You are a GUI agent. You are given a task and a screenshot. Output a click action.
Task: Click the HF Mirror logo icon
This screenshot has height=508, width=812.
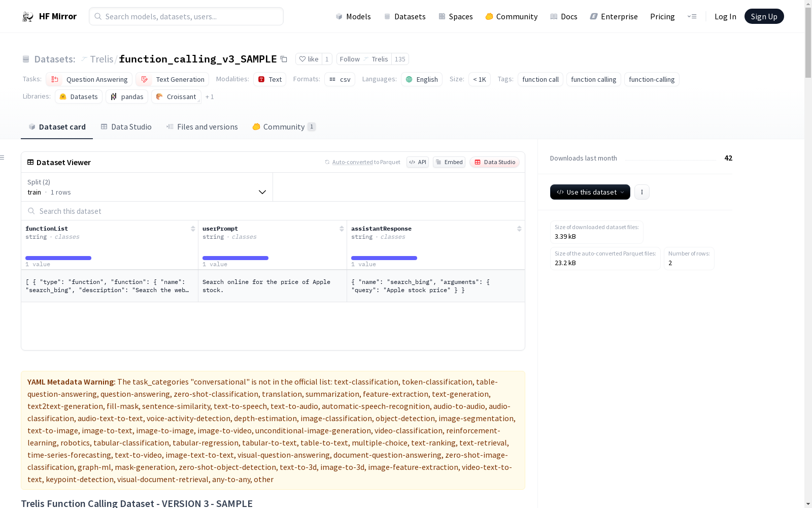tap(28, 17)
